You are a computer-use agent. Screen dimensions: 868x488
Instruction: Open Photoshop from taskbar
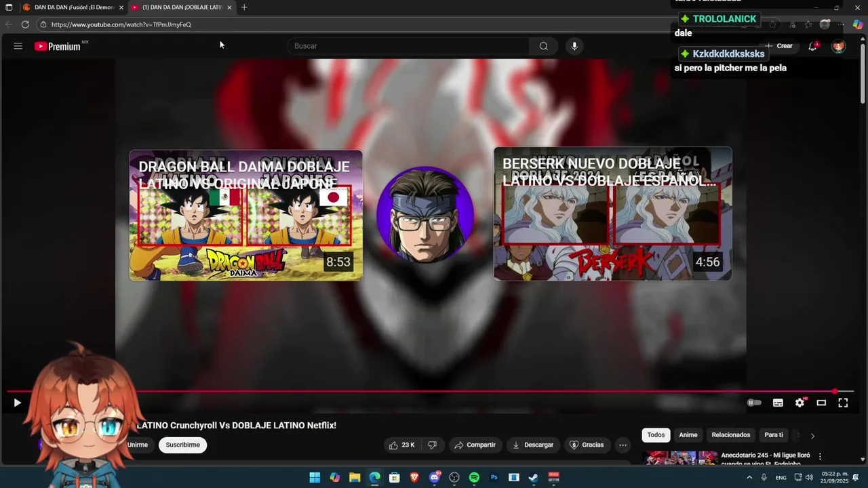tap(494, 478)
